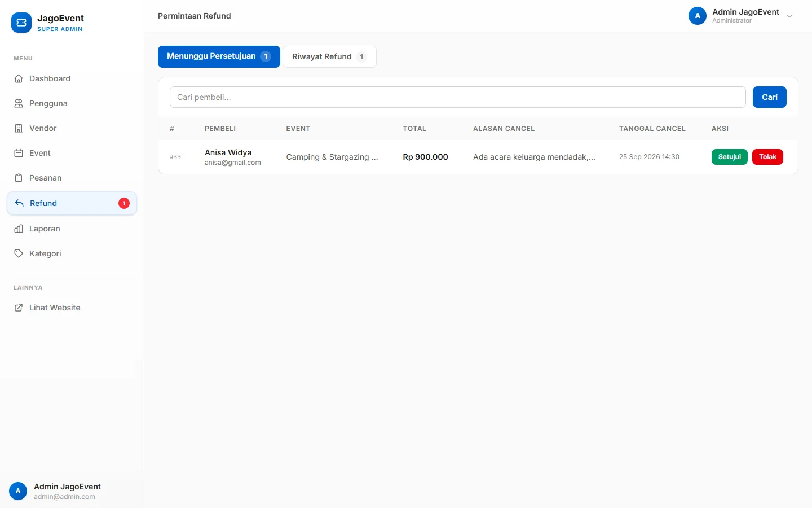Click the JagoEvent ticket logo icon
Screen dimensions: 812x508
click(x=21, y=23)
